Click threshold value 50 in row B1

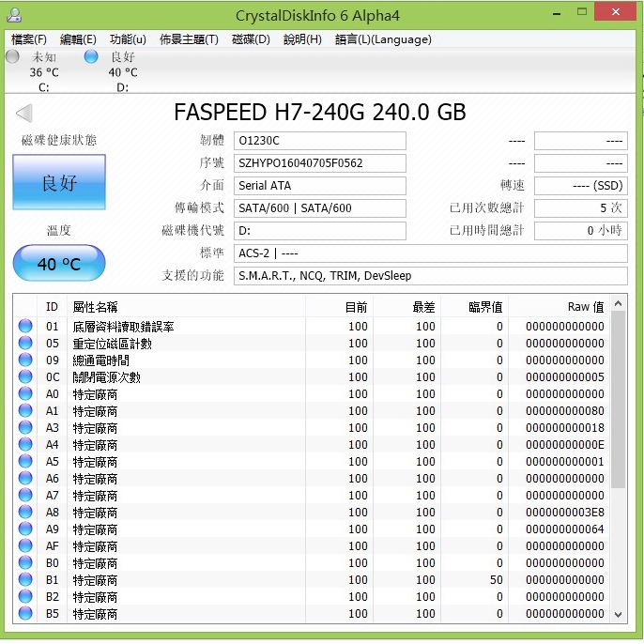click(x=496, y=579)
